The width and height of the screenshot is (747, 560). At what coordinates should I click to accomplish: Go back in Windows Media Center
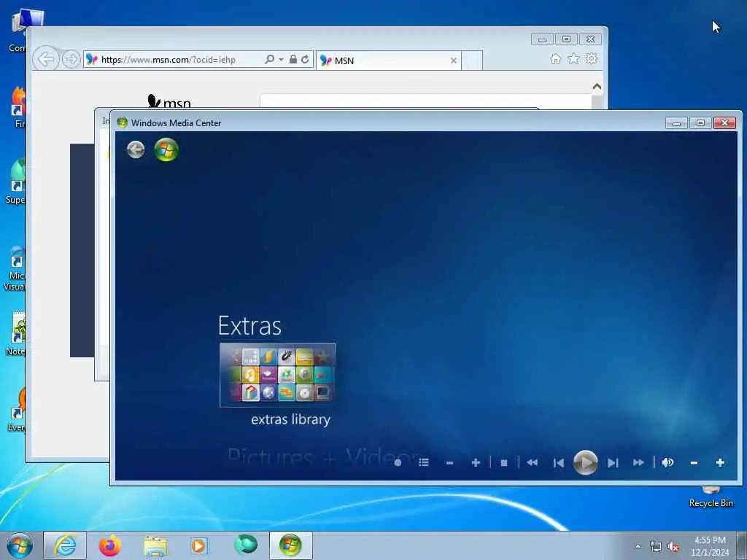[x=136, y=149]
